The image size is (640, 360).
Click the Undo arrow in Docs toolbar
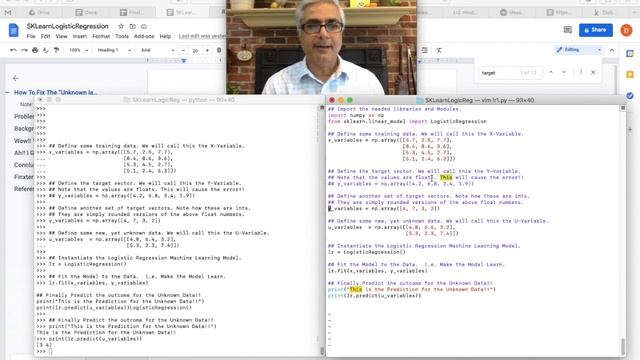[13, 50]
